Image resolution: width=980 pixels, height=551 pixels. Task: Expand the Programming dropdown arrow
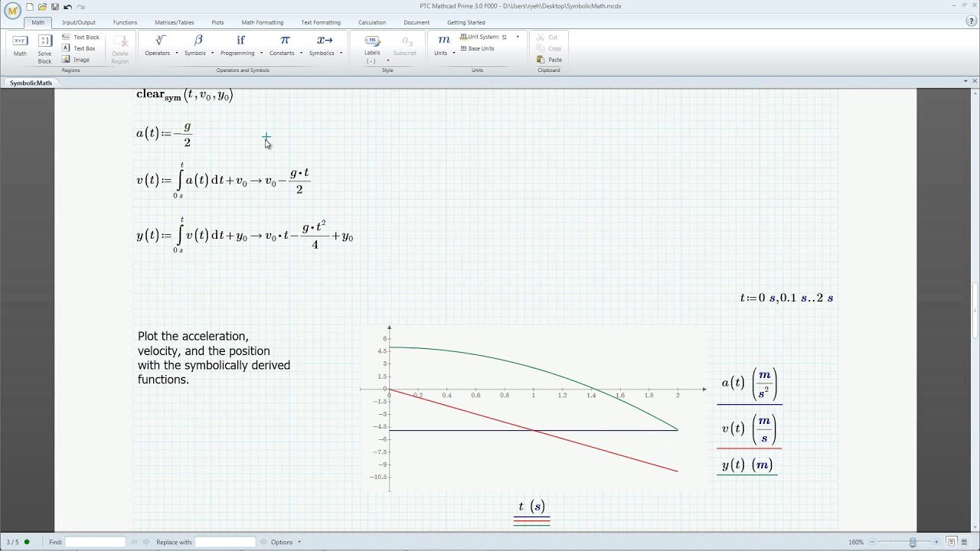[261, 54]
